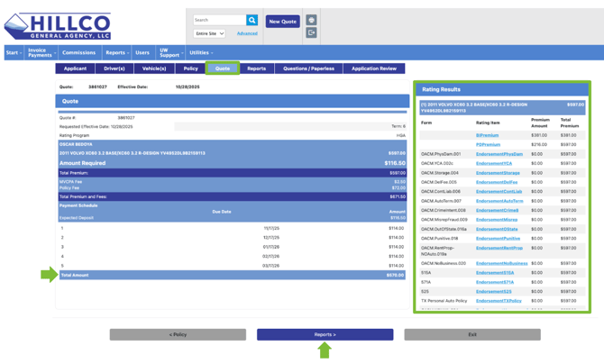Expand the Start menu
Screen dimensions: 604x364
[x=14, y=52]
